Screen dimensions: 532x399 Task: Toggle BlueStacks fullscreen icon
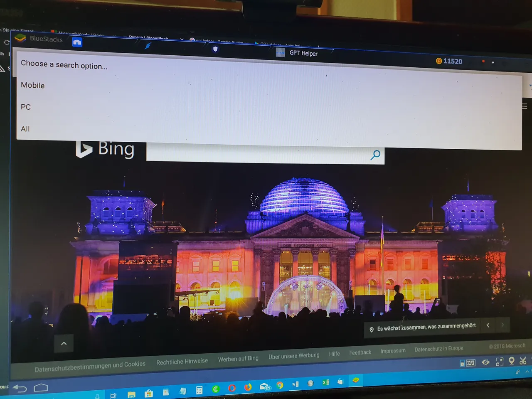click(500, 362)
